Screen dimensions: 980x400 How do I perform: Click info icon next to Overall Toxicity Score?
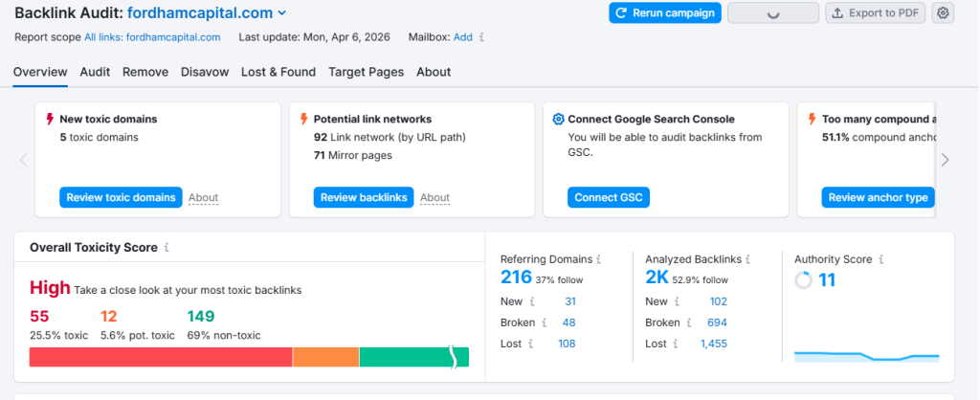point(167,248)
